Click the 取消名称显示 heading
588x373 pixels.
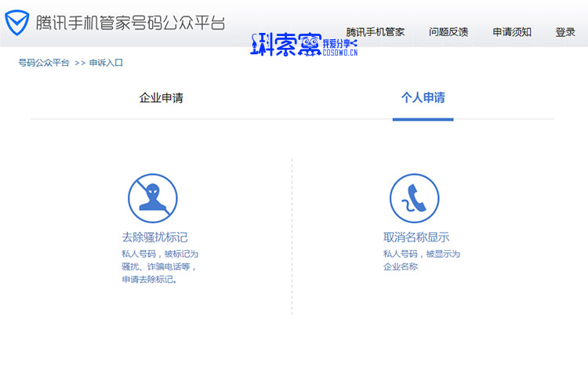coord(416,237)
